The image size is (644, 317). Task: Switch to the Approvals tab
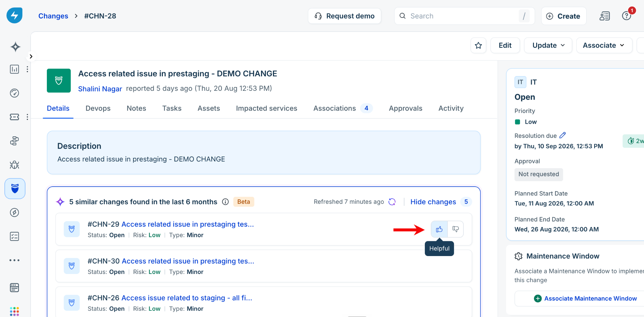click(405, 108)
